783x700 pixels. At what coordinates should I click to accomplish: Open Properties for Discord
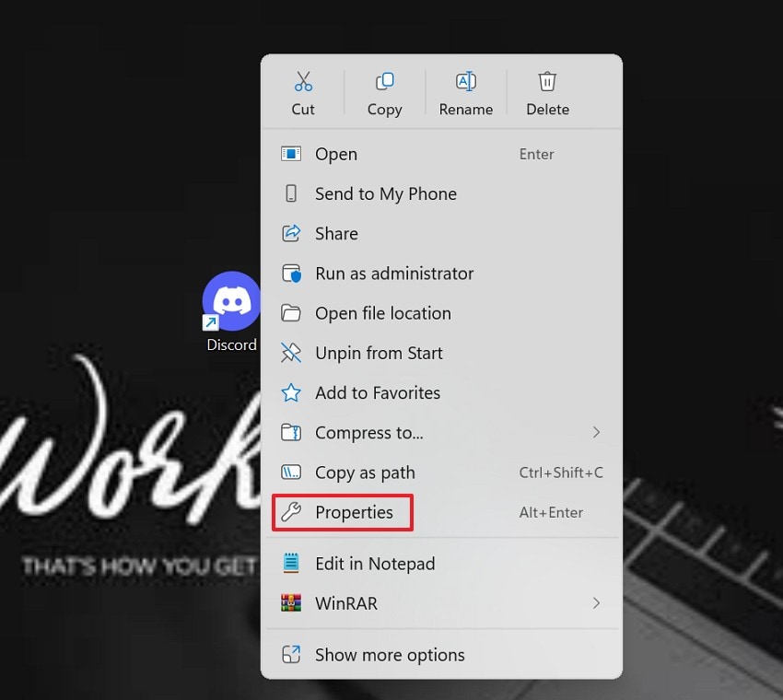[354, 512]
